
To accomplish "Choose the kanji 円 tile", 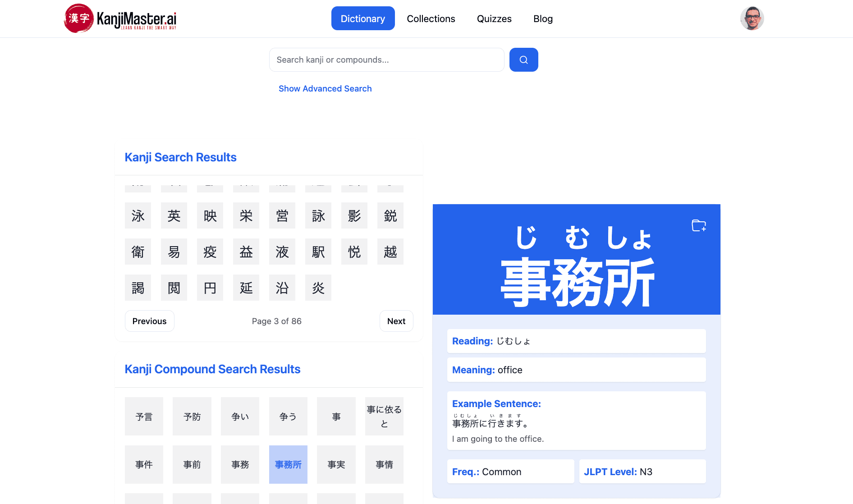I will coord(210,288).
